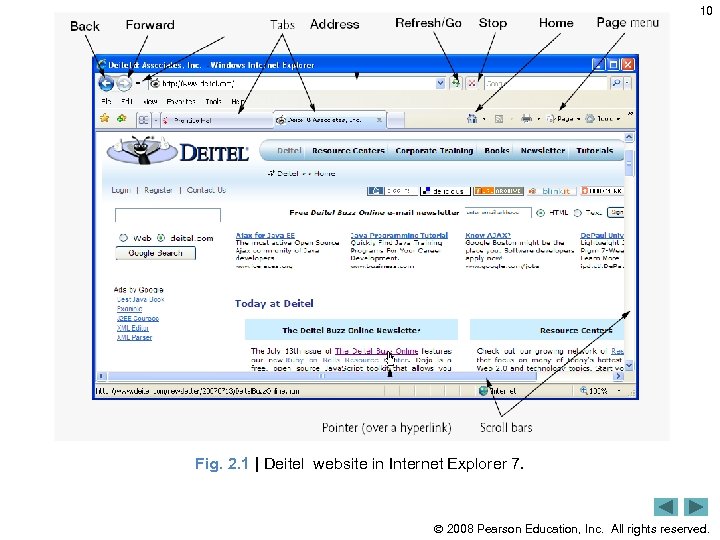Select the Web radio button
The image size is (720, 540).
pos(123,238)
